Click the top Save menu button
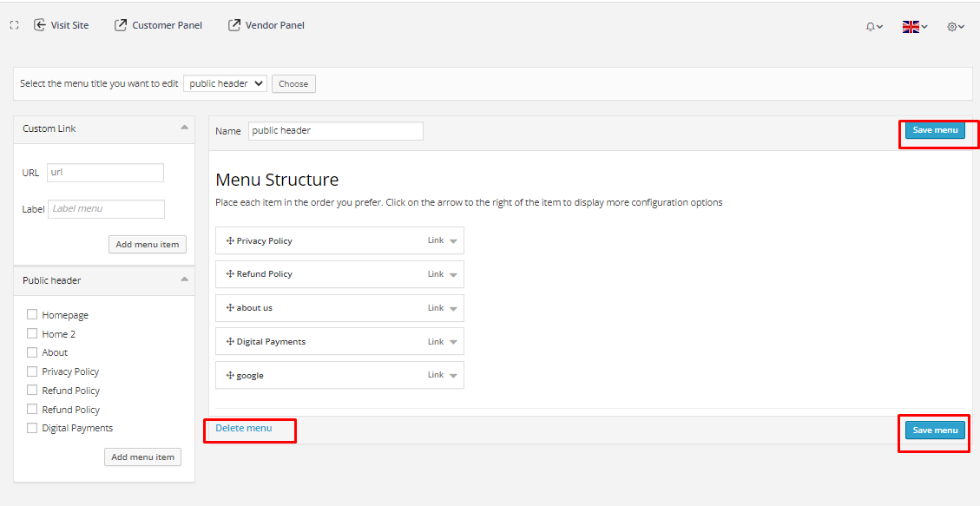 pos(934,130)
